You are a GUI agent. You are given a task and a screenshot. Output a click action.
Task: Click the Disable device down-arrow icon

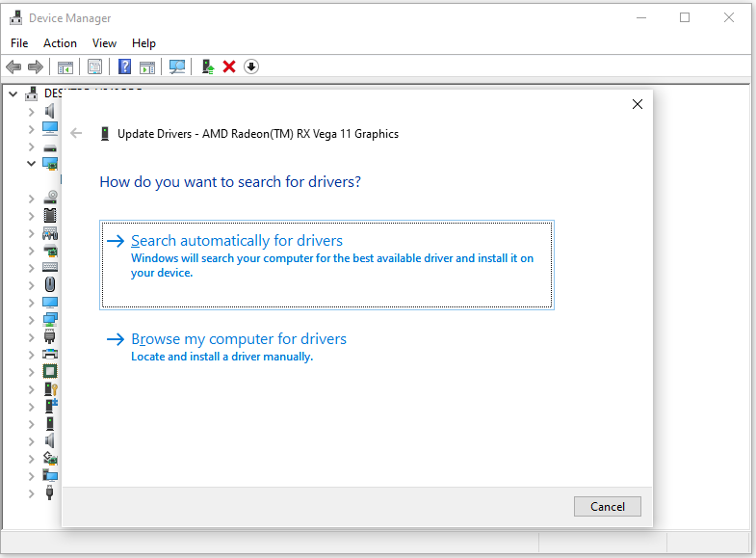click(x=251, y=66)
